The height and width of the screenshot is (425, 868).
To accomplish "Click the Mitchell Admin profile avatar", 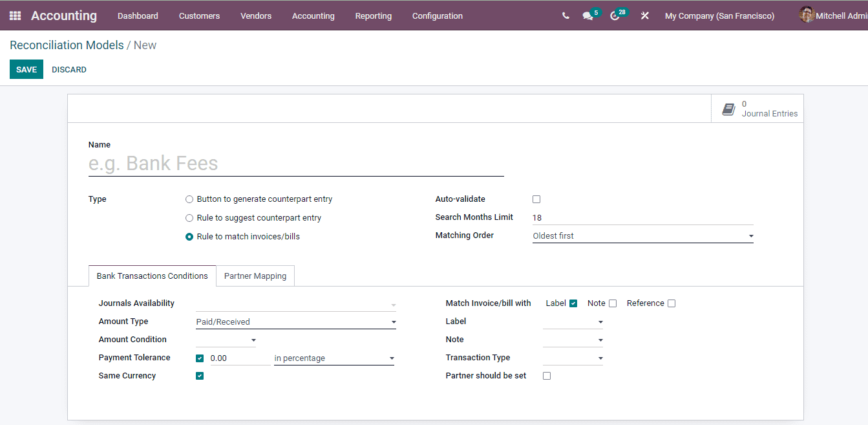I will point(807,15).
